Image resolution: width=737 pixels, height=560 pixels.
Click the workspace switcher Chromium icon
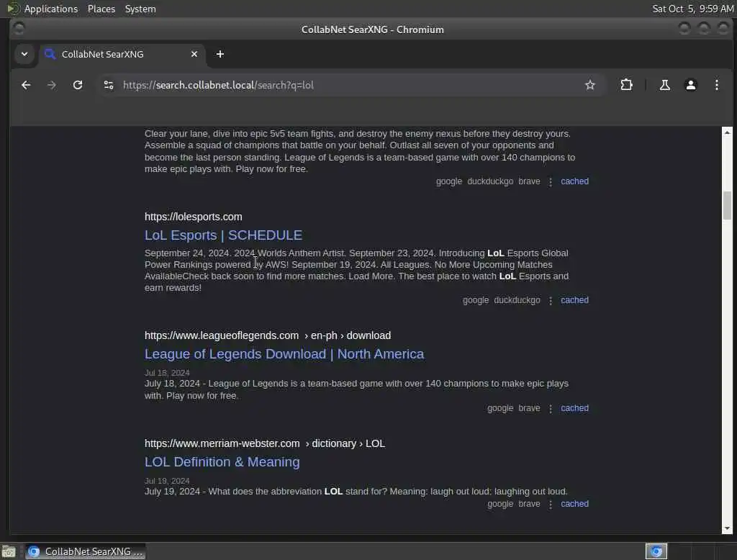click(656, 551)
